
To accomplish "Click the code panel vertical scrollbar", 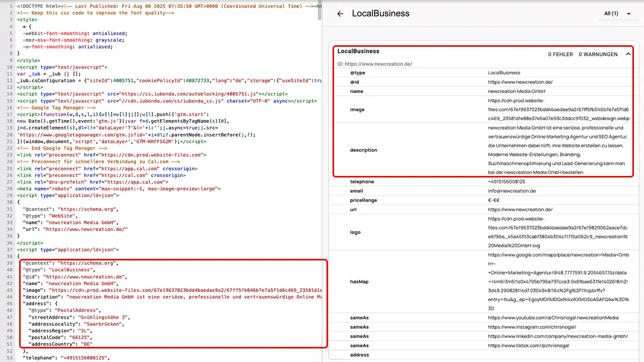I will click(319, 10).
